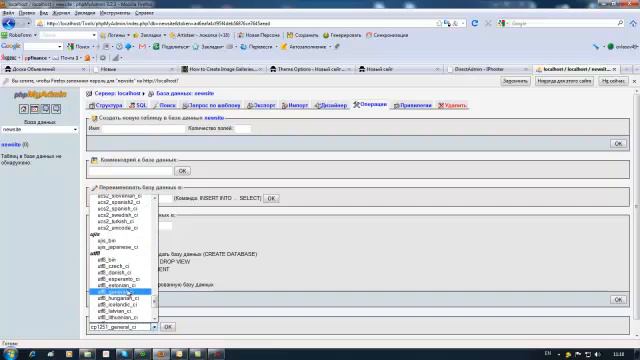640x360 pixels.
Task: Click the browser home icon
Action: point(633,24)
